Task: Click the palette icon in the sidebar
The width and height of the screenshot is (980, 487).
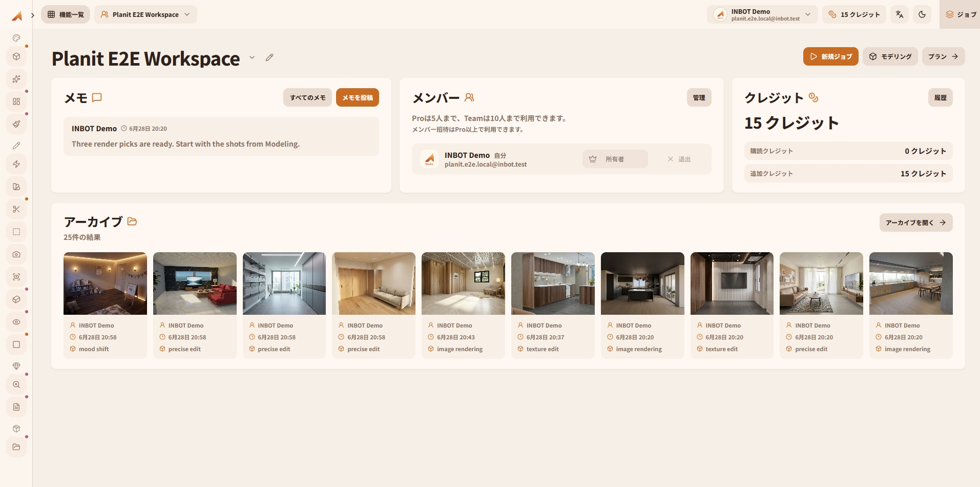Action: (x=16, y=38)
